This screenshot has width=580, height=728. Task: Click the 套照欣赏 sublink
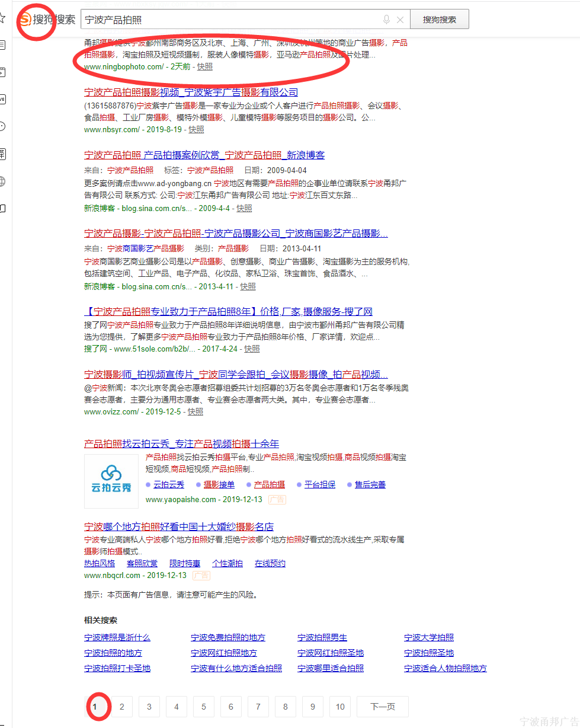(x=142, y=564)
